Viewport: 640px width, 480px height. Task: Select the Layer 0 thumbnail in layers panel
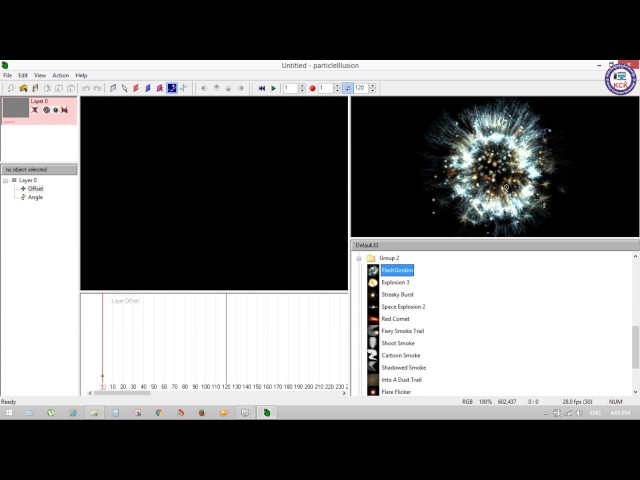click(x=16, y=108)
